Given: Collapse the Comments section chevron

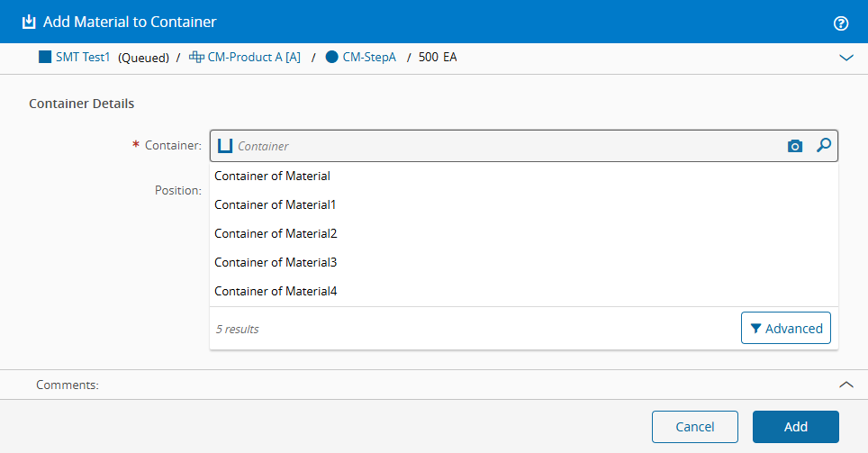Looking at the screenshot, I should pyautogui.click(x=845, y=385).
